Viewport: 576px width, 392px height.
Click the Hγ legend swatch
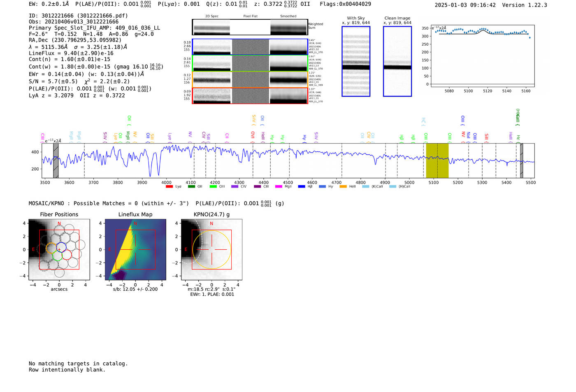pos(322,186)
